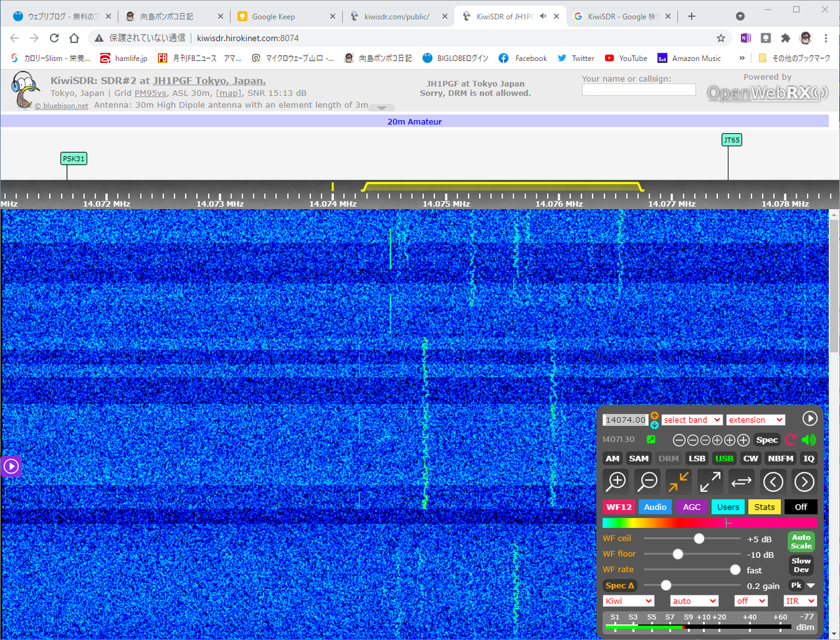840x640 pixels.
Task: Click the orange zoom-to-passband arrows icon
Action: (679, 481)
